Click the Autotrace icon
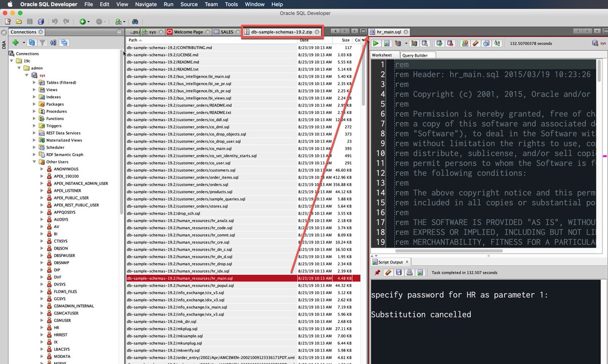This screenshot has width=608, height=364. pos(414,44)
